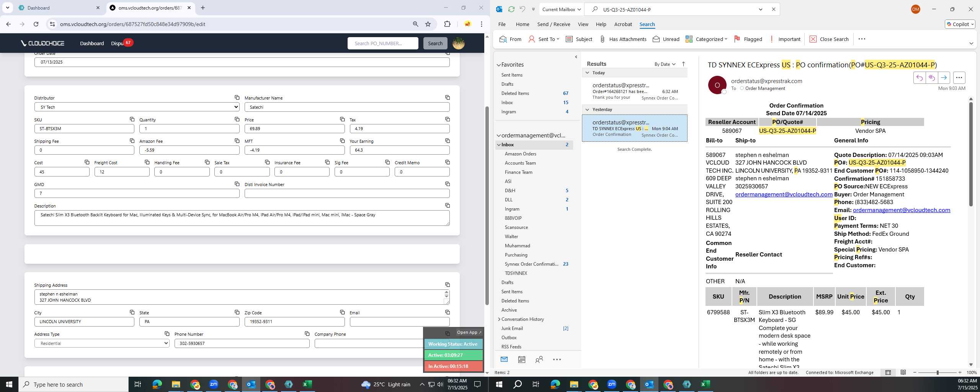Click the Copilot button
This screenshot has height=392, width=980.
pyautogui.click(x=960, y=24)
